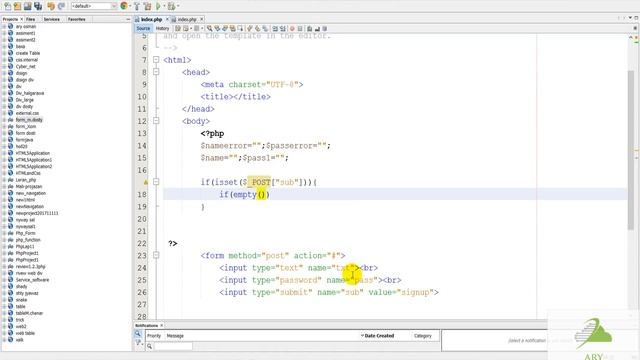Screen dimensions: 640x360
Task: Click the Open Project toolbar icon
Action: click(x=27, y=6)
